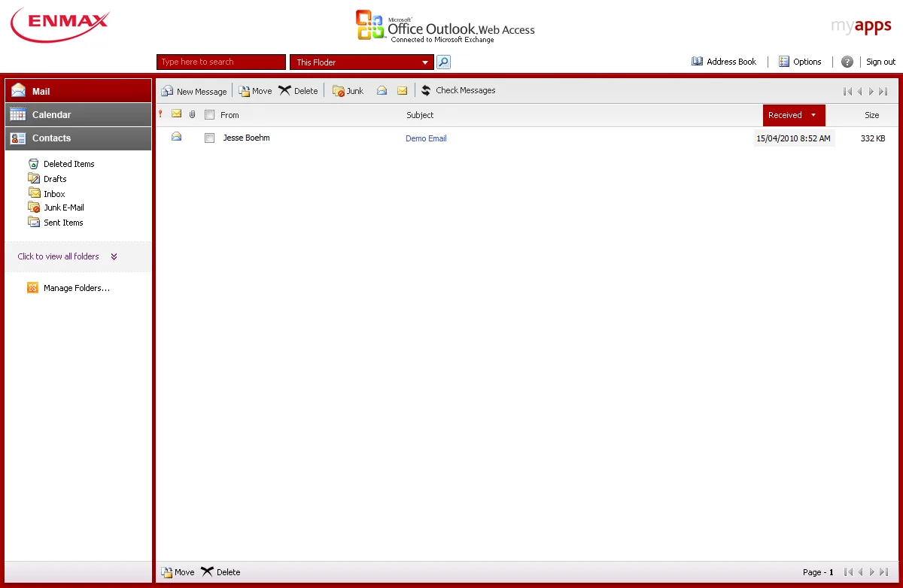Mark selected mail as Junk
903x588 pixels.
(348, 91)
